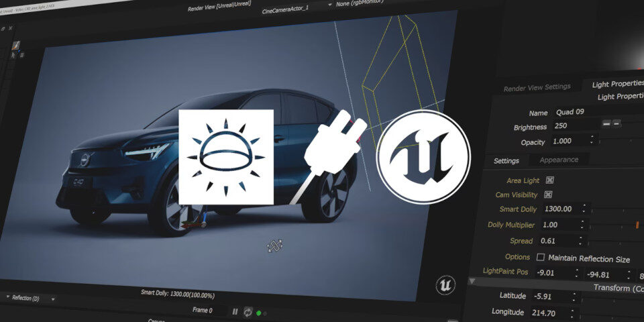Enable Maintain Reflection Size option
The width and height of the screenshot is (644, 322).
coord(541,258)
